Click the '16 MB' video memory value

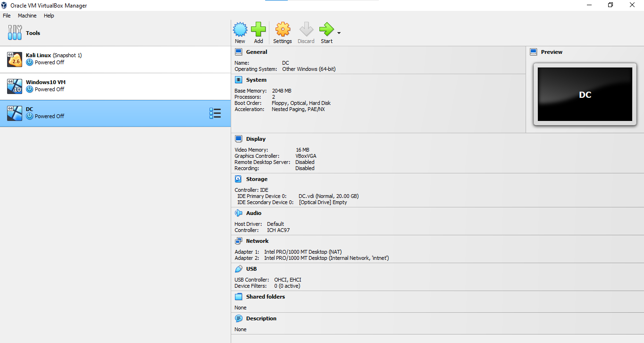[x=302, y=150]
